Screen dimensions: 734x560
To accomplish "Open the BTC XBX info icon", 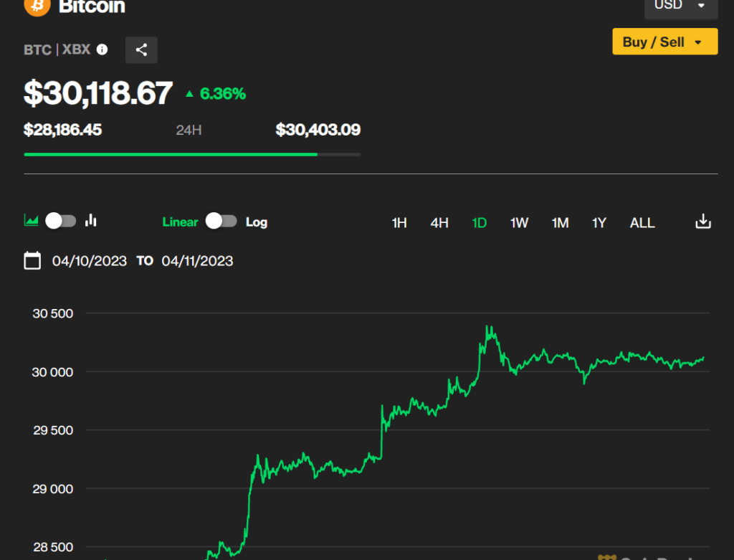I will pyautogui.click(x=103, y=49).
